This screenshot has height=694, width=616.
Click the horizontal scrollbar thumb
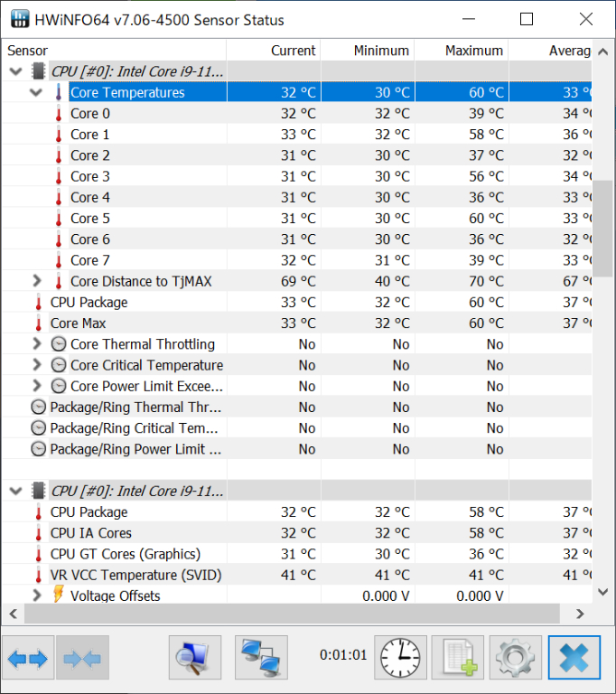(292, 614)
